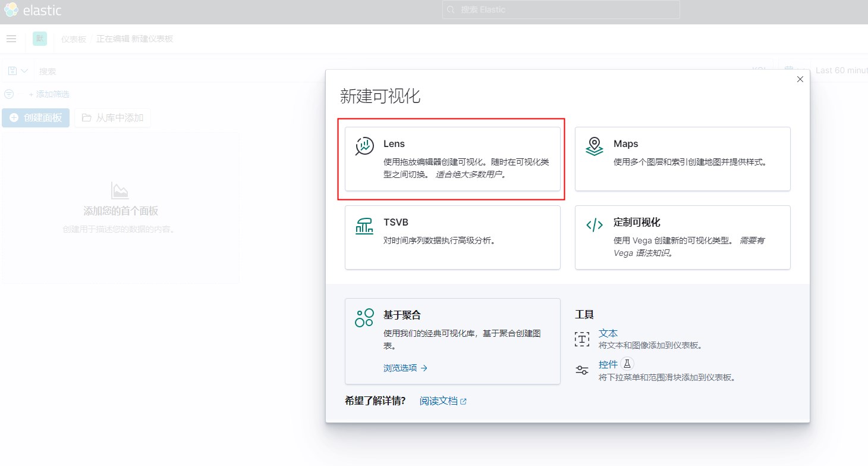The width and height of the screenshot is (868, 466).
Task: Open the saved query dropdown
Action: pos(18,71)
